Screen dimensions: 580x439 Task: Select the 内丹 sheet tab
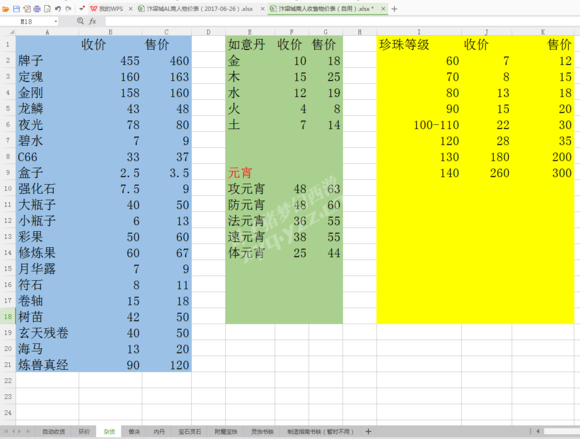coord(159,432)
